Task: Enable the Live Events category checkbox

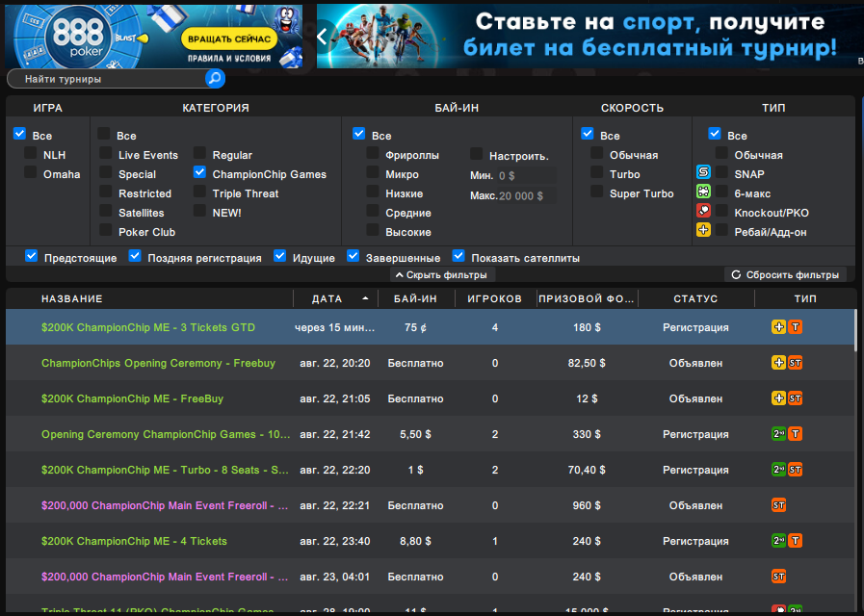Action: tap(106, 153)
